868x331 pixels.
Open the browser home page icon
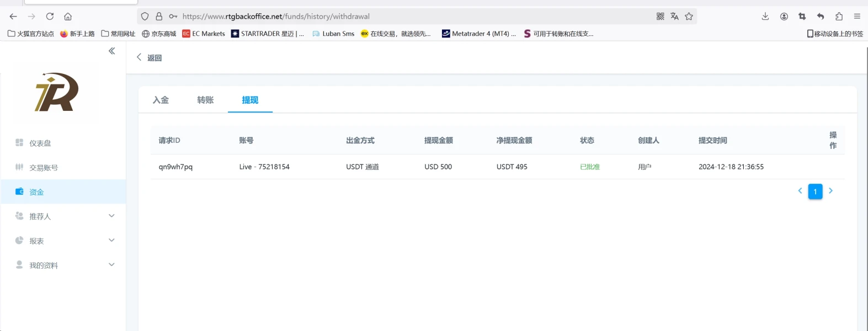coord(68,17)
